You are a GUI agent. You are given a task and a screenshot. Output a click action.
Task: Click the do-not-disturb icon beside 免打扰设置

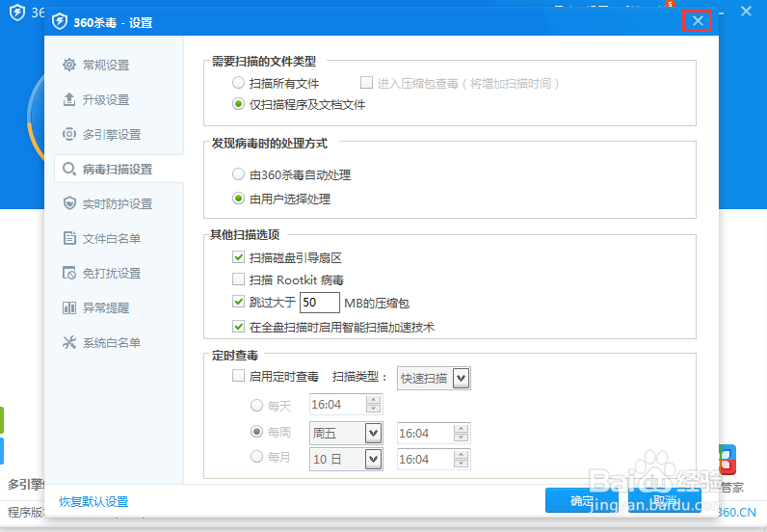click(69, 273)
